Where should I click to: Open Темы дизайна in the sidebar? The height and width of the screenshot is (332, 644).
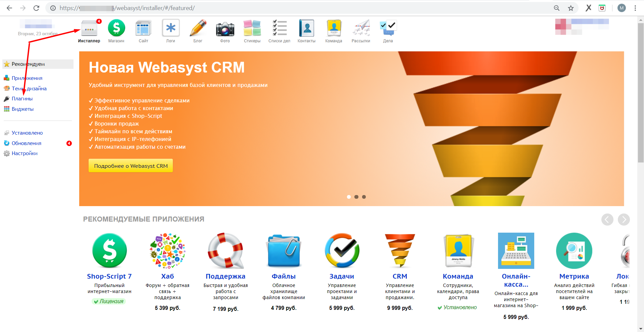29,89
